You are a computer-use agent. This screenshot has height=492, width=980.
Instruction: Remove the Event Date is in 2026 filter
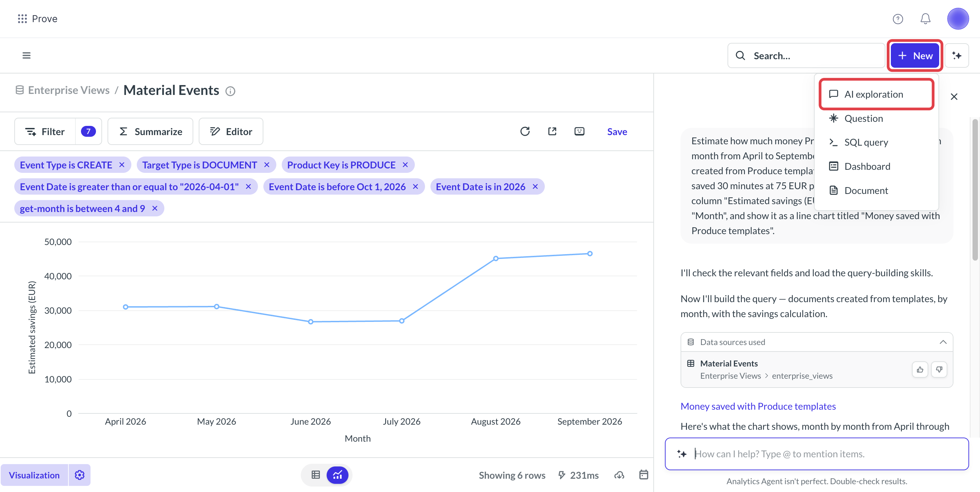point(535,186)
